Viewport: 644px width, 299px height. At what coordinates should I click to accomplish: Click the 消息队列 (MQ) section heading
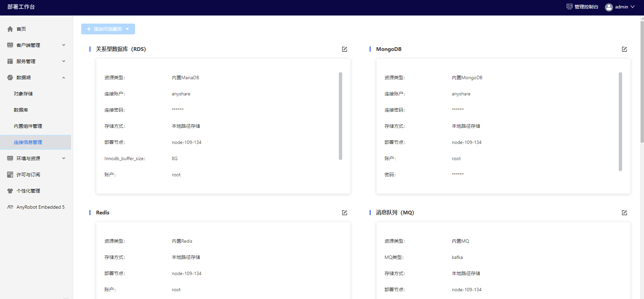coord(395,213)
